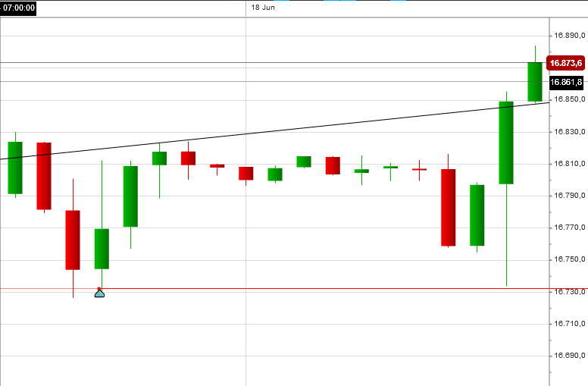Click the 16.770,0 price axis label
The width and height of the screenshot is (588, 386).
[x=570, y=228]
